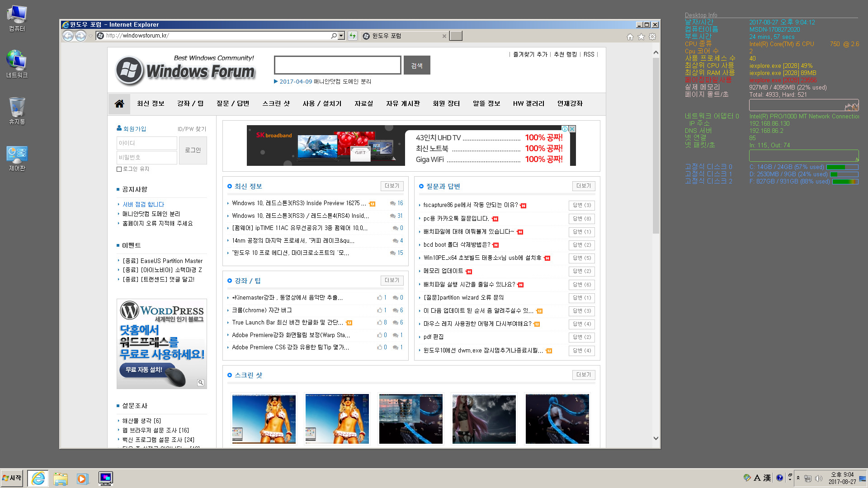This screenshot has height=488, width=868.
Task: Go forward with the IE forward arrow
Action: pos(80,36)
